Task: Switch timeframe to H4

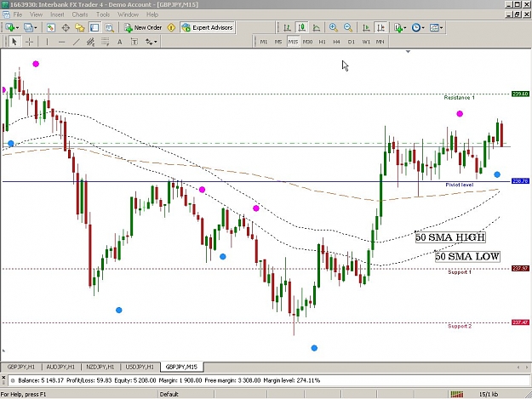Action: 336,42
